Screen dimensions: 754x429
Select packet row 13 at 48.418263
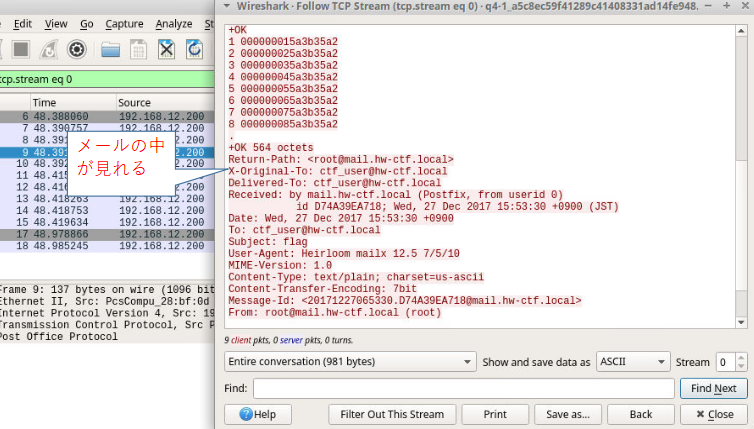click(107, 199)
